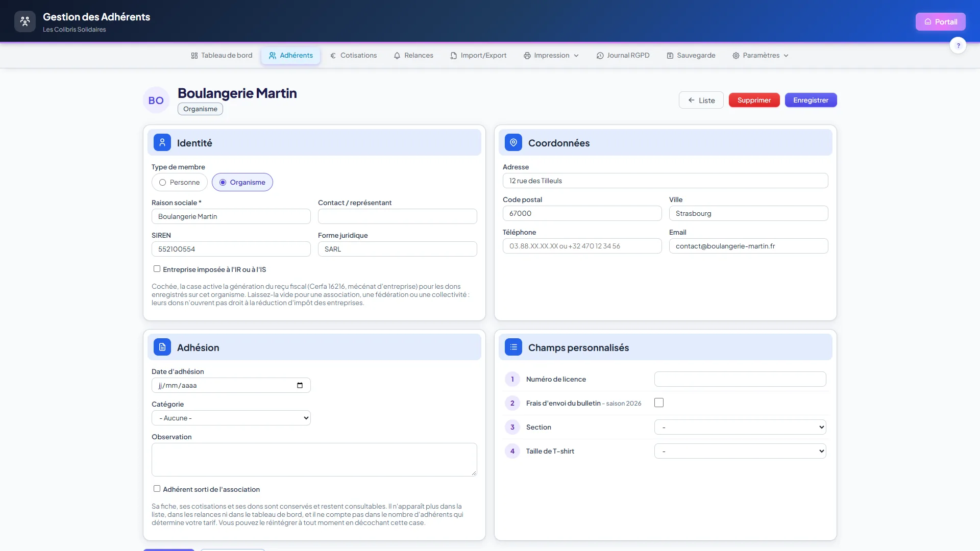Screen dimensions: 980x551
Task: Click the app logo icon in header
Action: tap(25, 21)
